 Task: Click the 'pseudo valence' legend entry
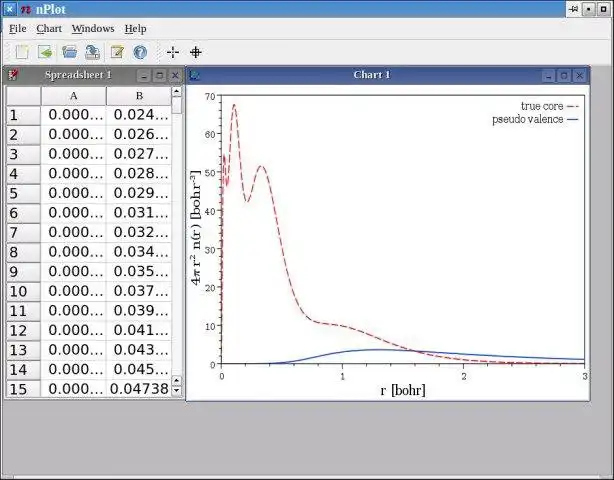point(535,119)
